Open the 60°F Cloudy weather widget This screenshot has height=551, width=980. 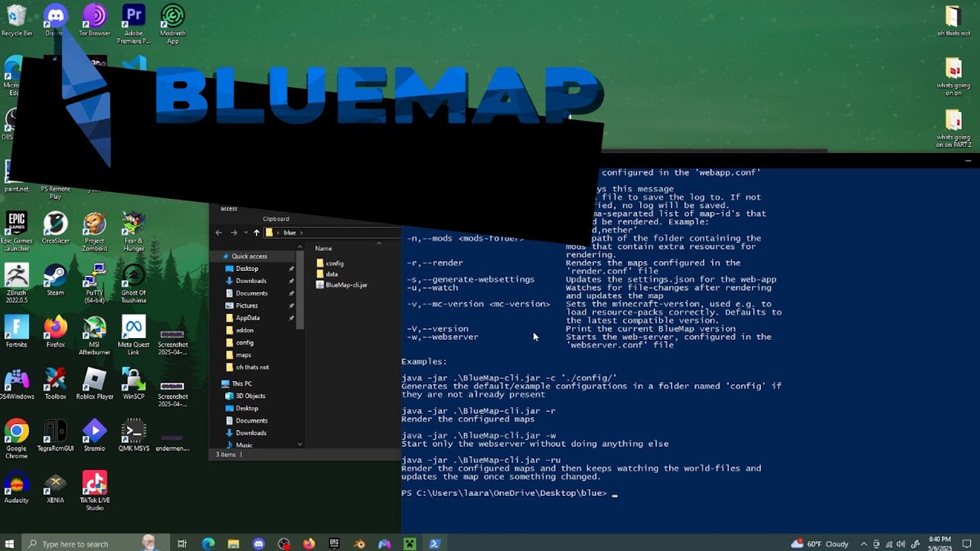click(x=820, y=544)
